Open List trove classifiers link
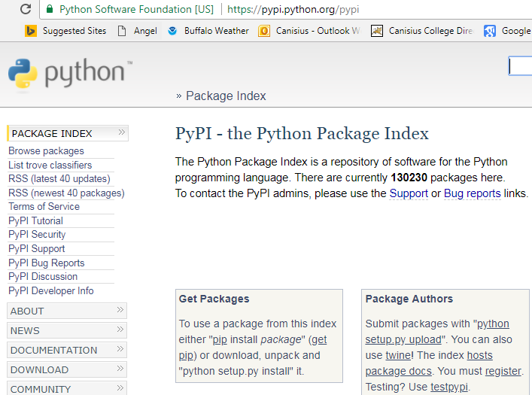 [50, 165]
